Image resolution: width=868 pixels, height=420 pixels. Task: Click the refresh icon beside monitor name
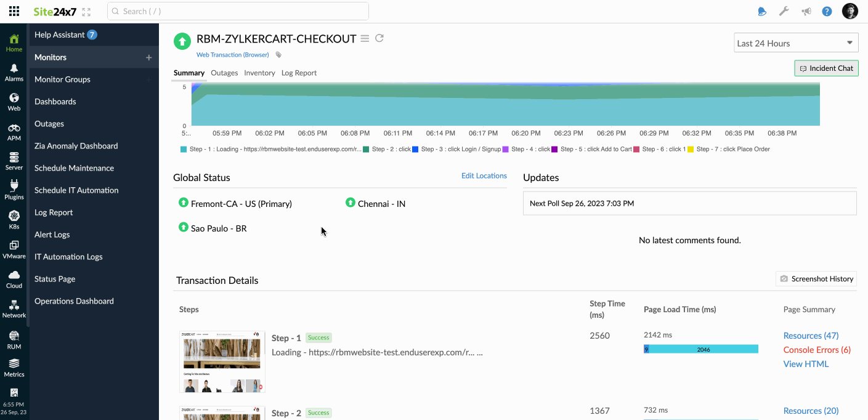coord(379,38)
